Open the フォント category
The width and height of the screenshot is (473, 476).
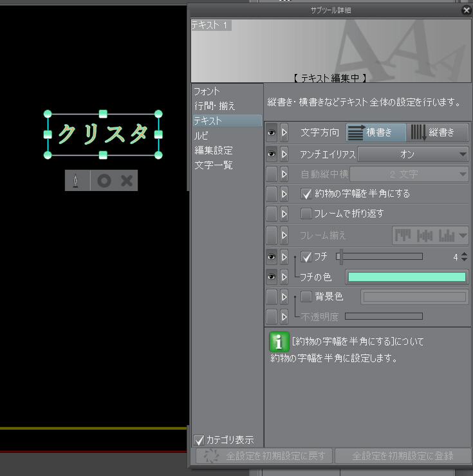click(x=207, y=91)
